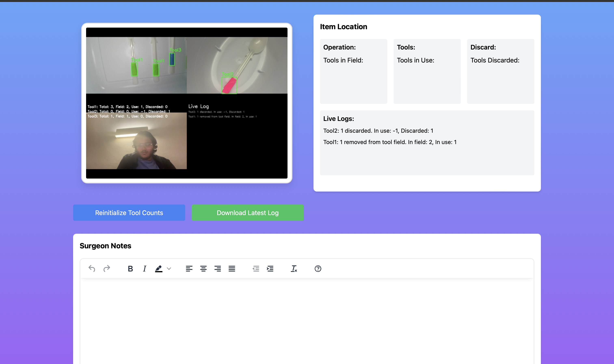Apply the highlight color marker
614x364 pixels.
(159, 269)
